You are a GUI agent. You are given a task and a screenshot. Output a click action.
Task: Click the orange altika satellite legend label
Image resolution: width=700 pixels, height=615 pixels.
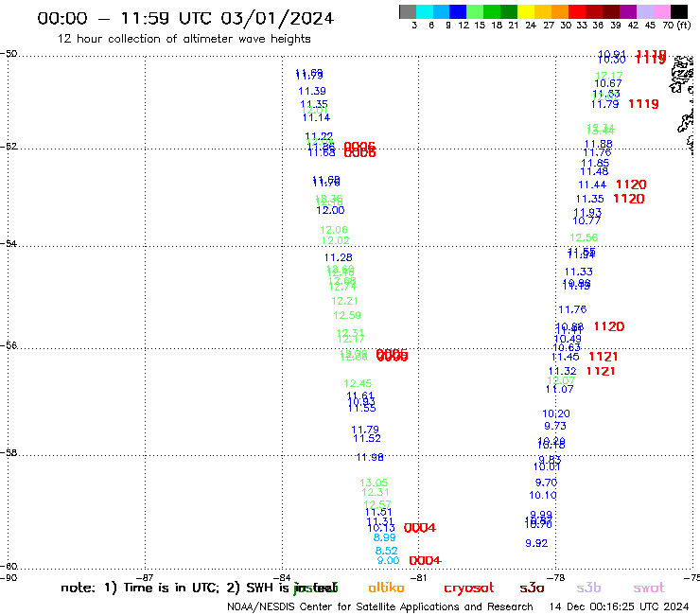click(386, 588)
